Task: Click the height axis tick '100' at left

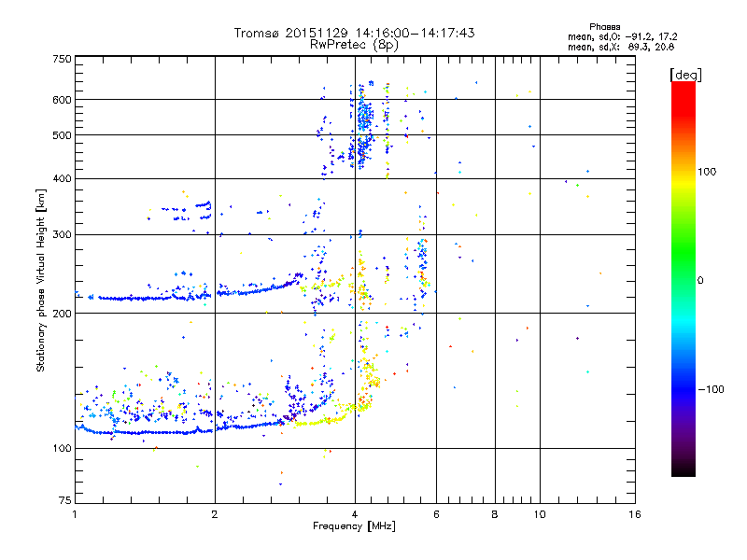Action: [x=62, y=448]
